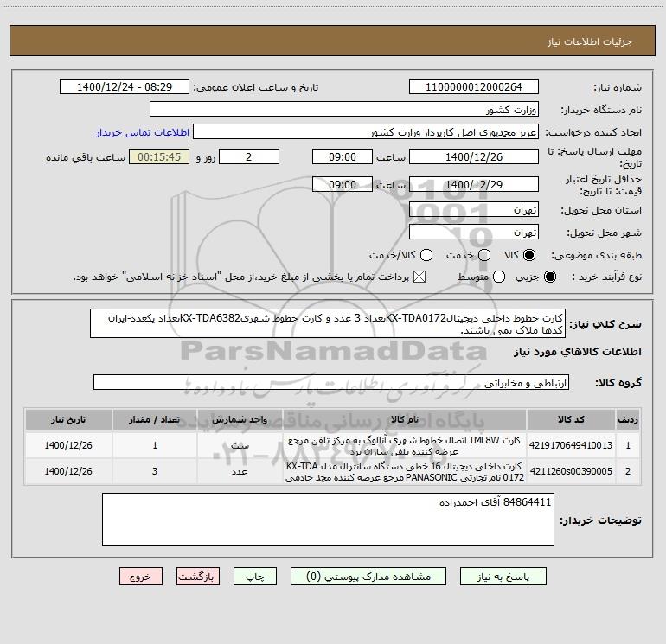666x644 pixels.
Task: Click the price validity hour 09:00 field
Action: (x=343, y=184)
